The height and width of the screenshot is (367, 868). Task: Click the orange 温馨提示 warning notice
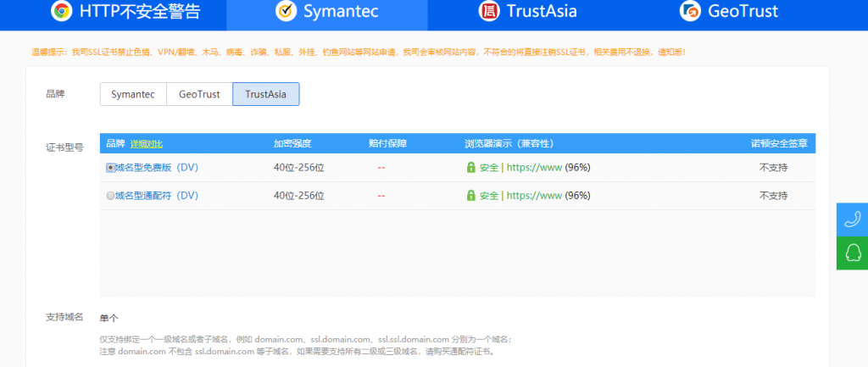tap(359, 52)
